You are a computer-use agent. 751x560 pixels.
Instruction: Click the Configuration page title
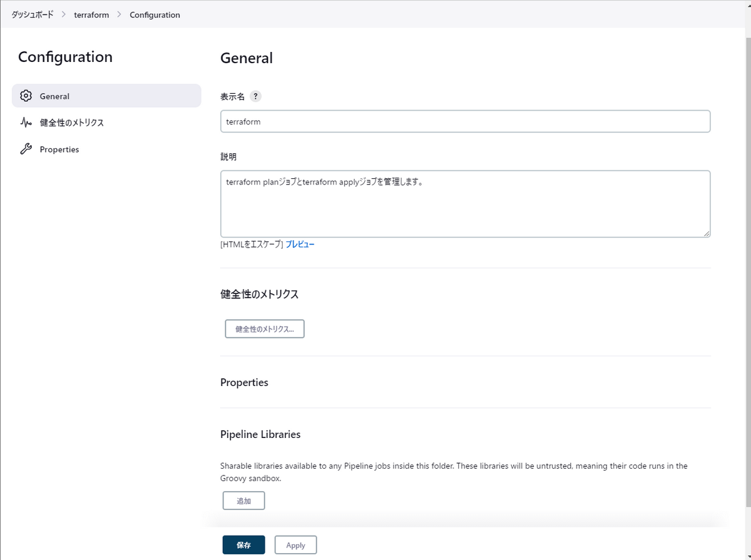[x=65, y=57]
